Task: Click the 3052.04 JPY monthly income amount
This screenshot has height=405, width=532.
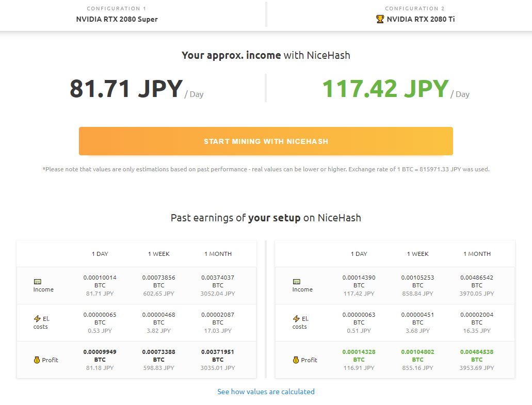Action: [x=218, y=294]
